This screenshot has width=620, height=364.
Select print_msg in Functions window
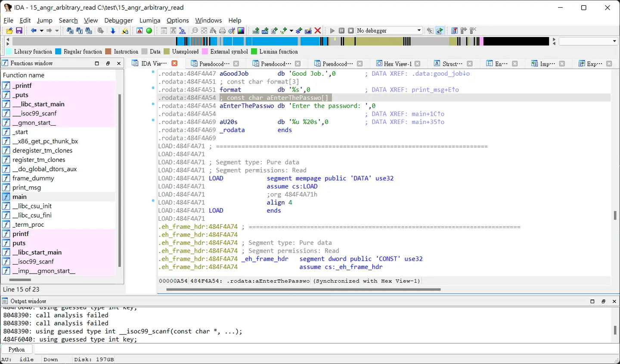[x=27, y=188]
